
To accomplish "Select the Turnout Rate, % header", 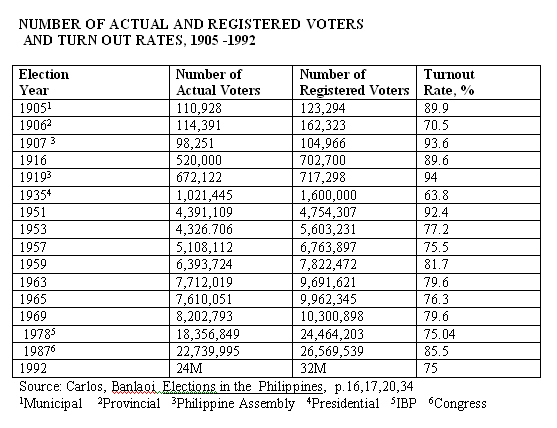I will pyautogui.click(x=478, y=82).
